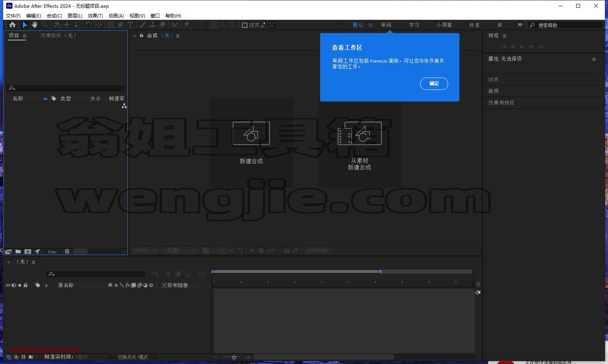Create a new folder in Project panel
Screen dimensions: 608x364
click(x=18, y=252)
